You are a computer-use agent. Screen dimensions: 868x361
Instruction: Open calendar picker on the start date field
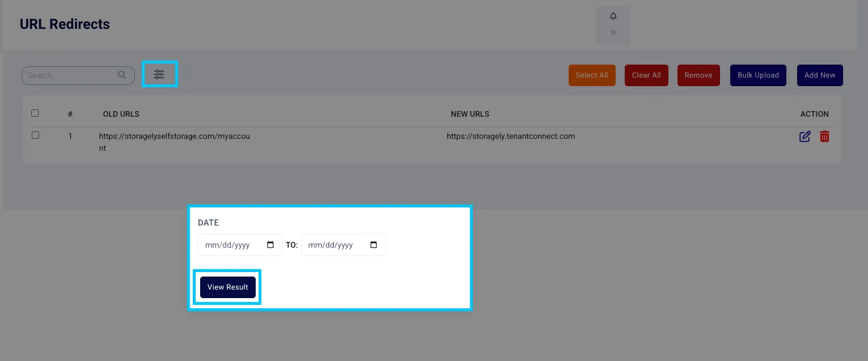click(270, 245)
